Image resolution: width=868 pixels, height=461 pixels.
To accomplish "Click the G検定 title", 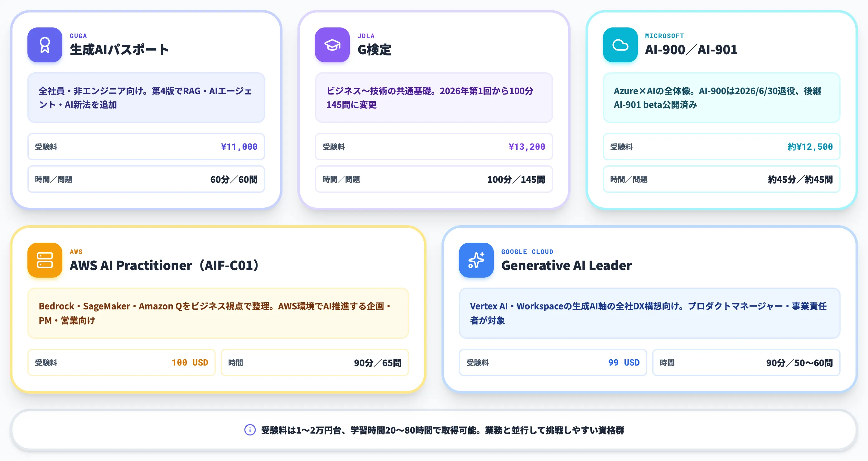I will pyautogui.click(x=374, y=50).
